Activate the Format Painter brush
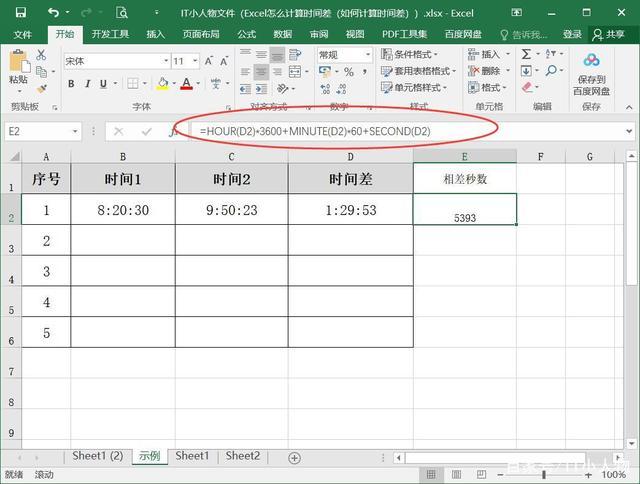The height and width of the screenshot is (484, 640). pyautogui.click(x=41, y=88)
